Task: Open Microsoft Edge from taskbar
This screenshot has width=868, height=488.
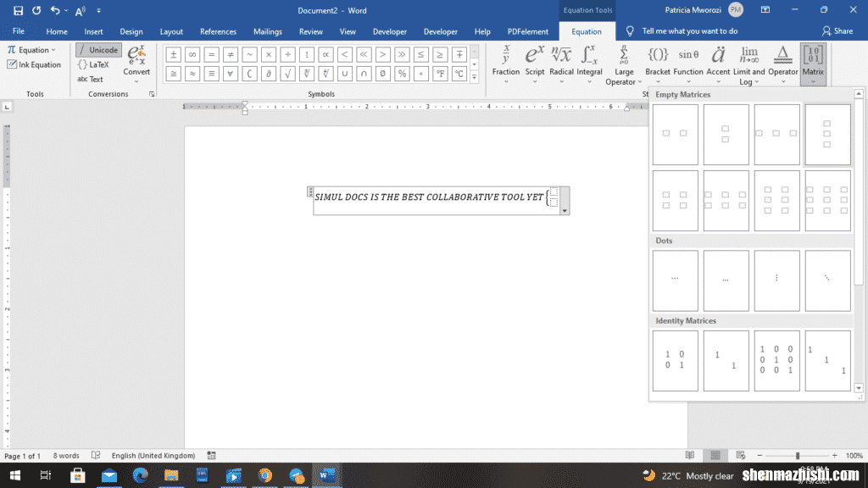Action: pyautogui.click(x=140, y=475)
